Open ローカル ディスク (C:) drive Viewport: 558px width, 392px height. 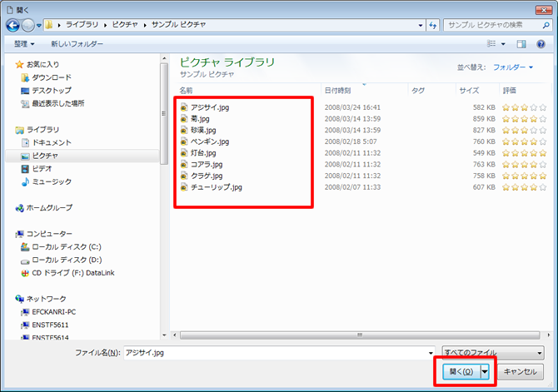coord(66,247)
